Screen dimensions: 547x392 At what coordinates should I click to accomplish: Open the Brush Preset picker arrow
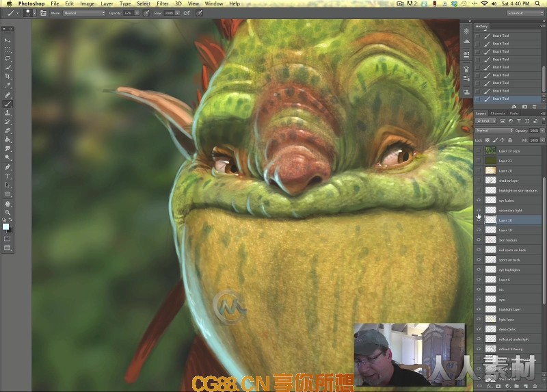[34, 13]
